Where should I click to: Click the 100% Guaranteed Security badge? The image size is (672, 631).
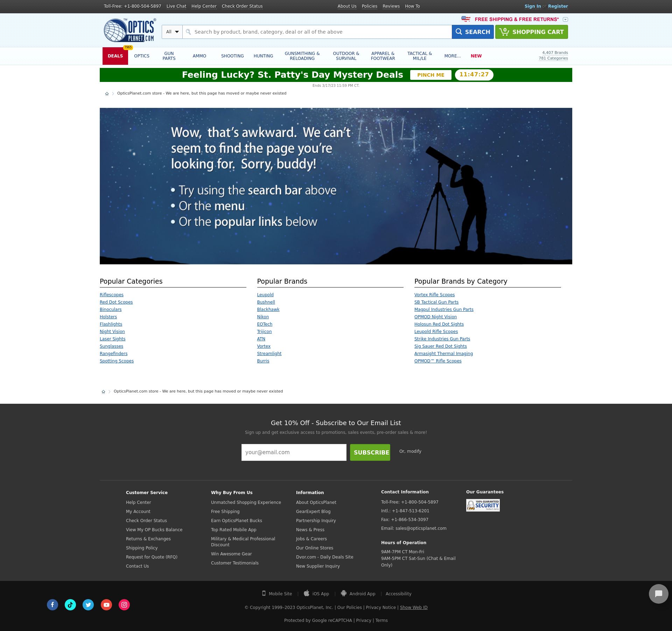click(483, 505)
